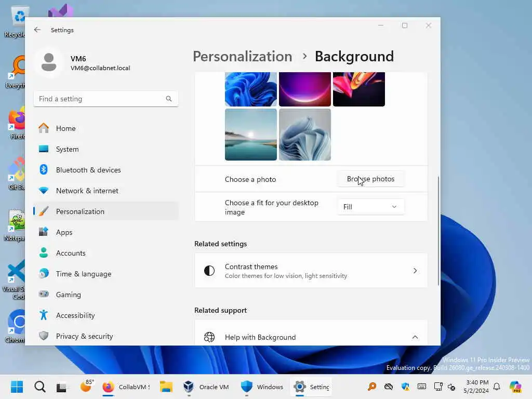Select the lake sunrise wallpaper thumbnail
532x399 pixels.
(251, 135)
